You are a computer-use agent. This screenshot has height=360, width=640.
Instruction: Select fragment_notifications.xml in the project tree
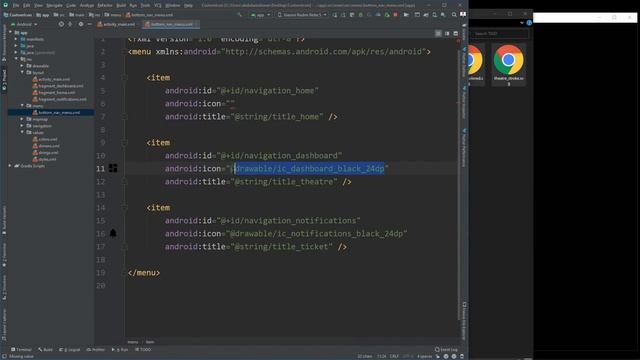click(x=60, y=99)
